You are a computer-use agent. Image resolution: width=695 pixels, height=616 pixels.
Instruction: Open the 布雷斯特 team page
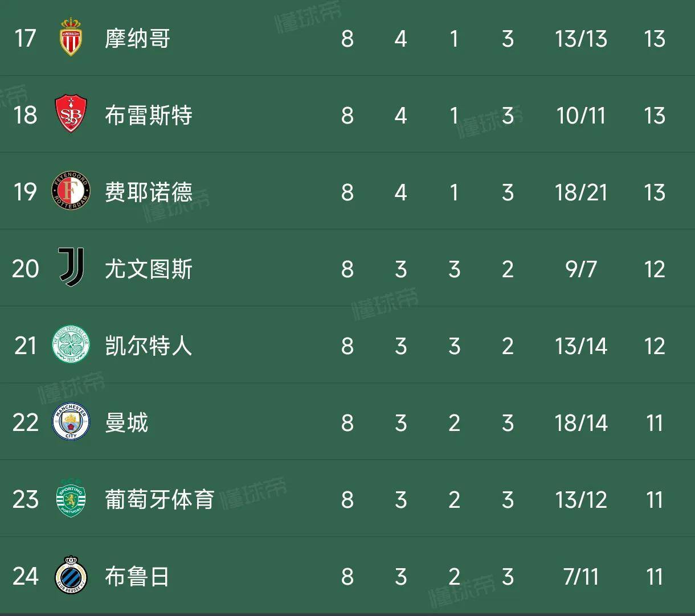149,116
